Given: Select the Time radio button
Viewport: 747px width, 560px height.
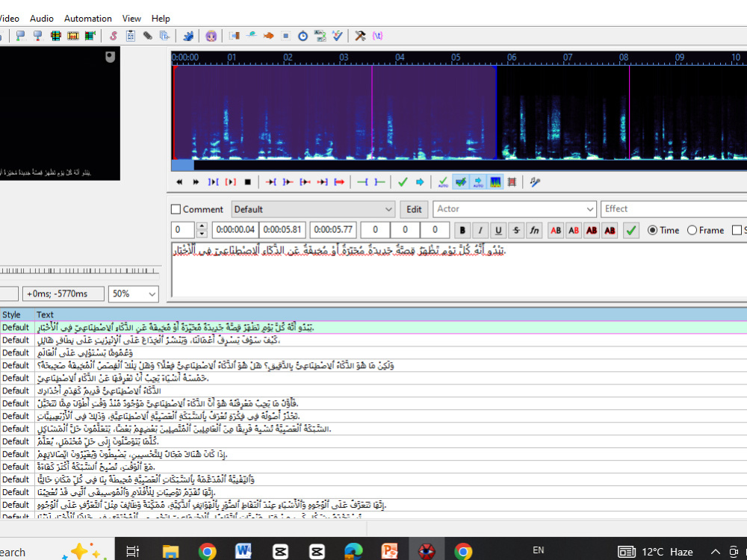Looking at the screenshot, I should pos(652,231).
